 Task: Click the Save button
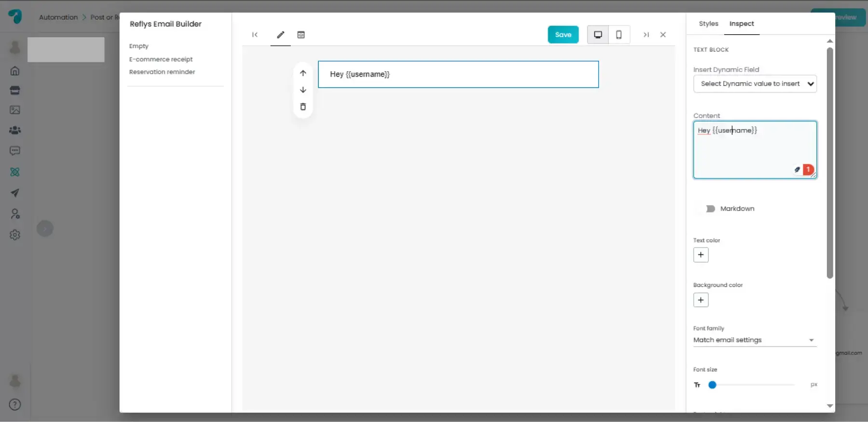pos(563,35)
